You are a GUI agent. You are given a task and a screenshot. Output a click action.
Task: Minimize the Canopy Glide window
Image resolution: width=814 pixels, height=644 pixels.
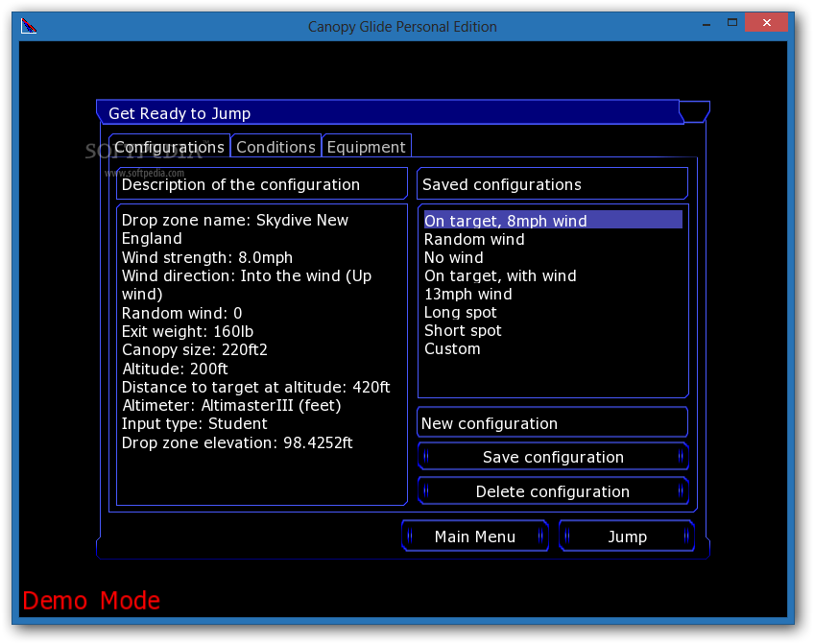(706, 24)
